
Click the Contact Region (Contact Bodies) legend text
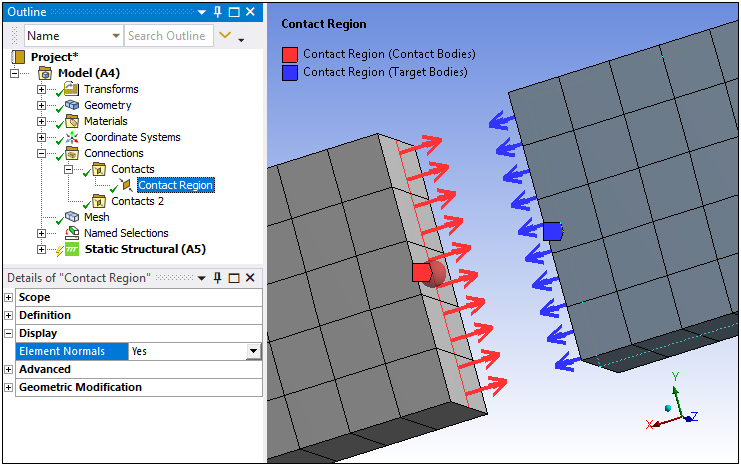389,54
